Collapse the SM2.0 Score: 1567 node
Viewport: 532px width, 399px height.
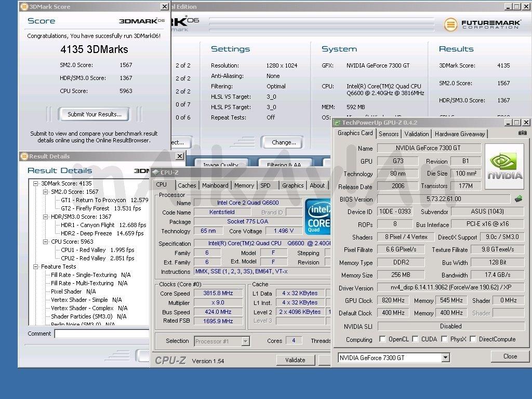[45, 192]
